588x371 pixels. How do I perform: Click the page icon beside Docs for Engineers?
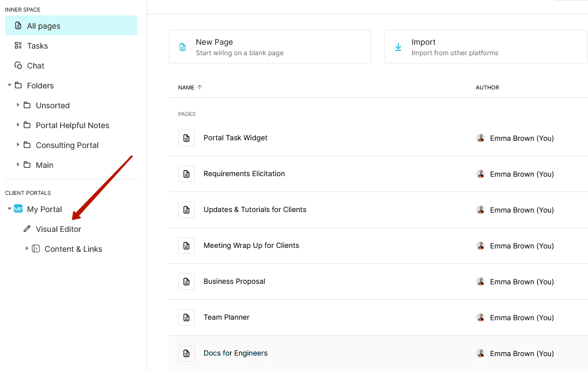[x=186, y=353]
